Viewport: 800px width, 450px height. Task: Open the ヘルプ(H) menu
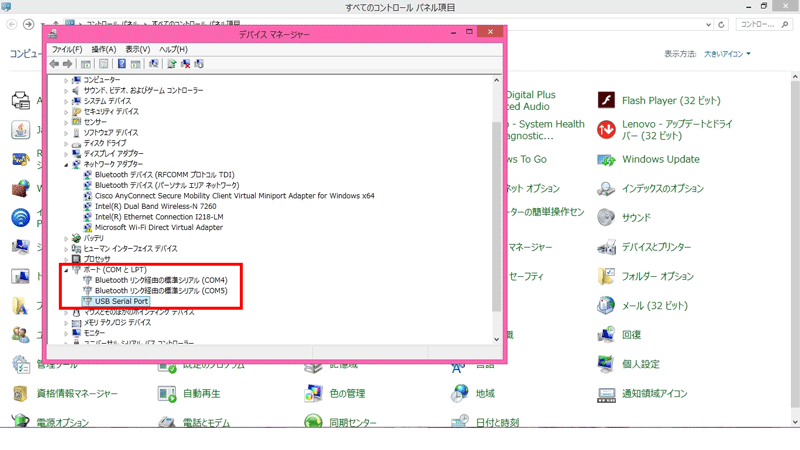point(173,49)
